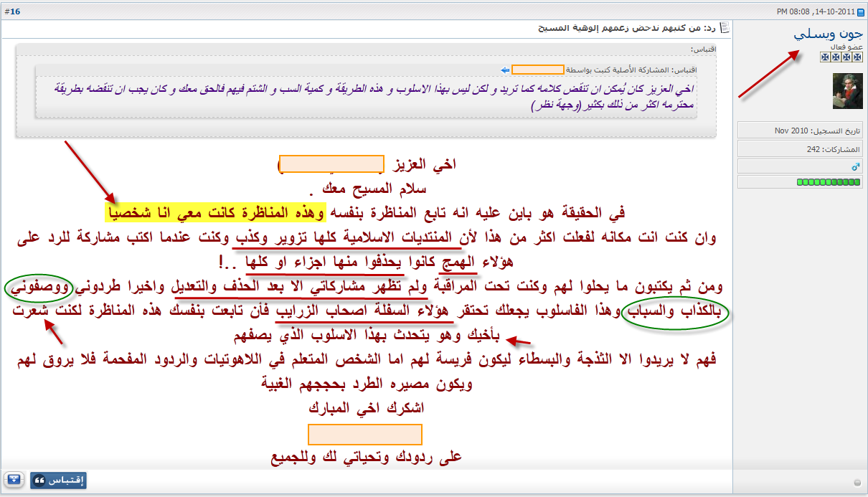
Task: Click the document icon beside the post title
Action: tap(725, 28)
